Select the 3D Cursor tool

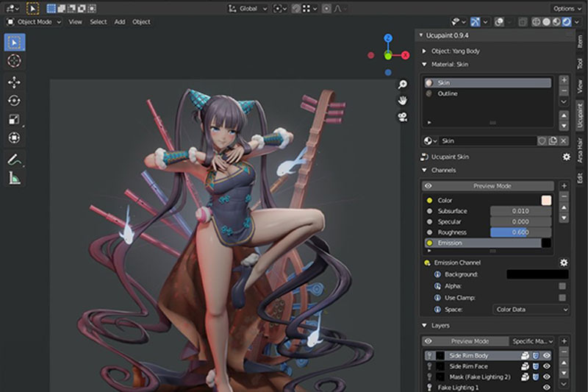coord(15,61)
